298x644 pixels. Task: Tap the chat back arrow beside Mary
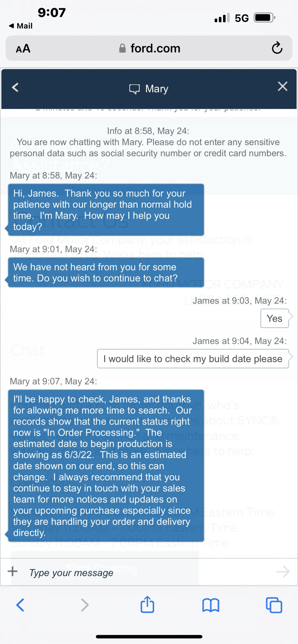coord(15,87)
